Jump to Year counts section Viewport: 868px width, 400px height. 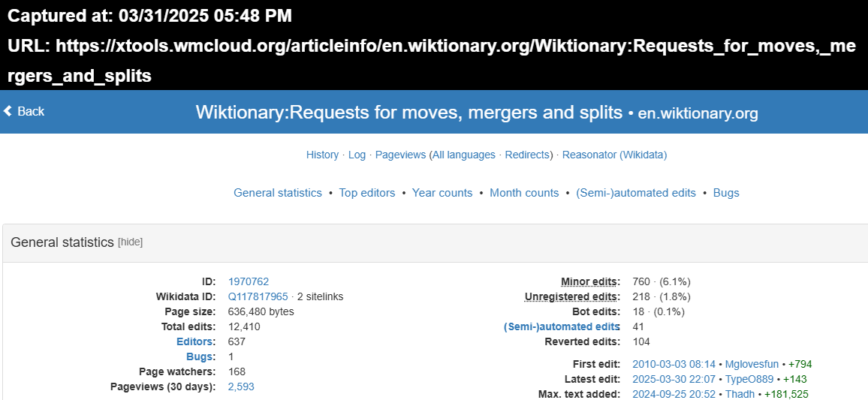pyautogui.click(x=442, y=193)
